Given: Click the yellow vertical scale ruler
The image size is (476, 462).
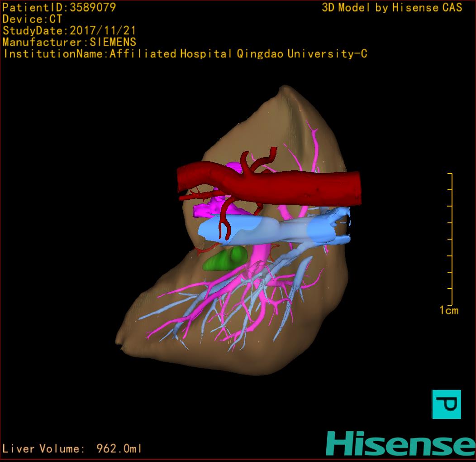Looking at the screenshot, I should [x=451, y=239].
